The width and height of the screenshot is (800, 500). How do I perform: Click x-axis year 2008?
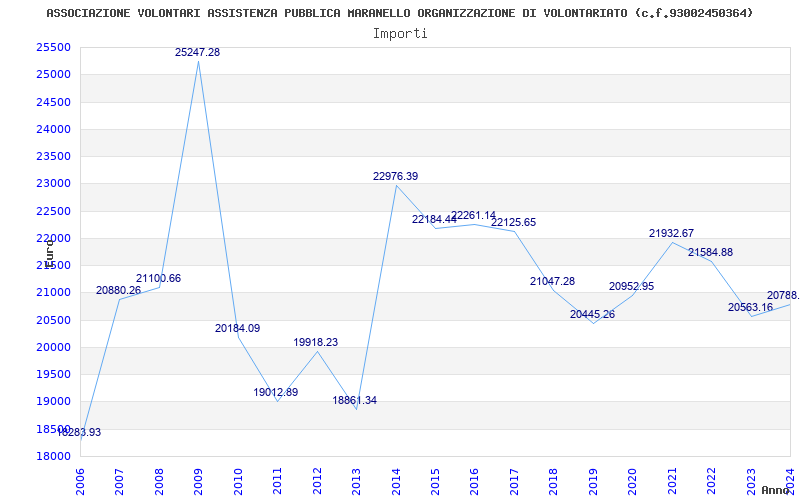pyautogui.click(x=159, y=481)
